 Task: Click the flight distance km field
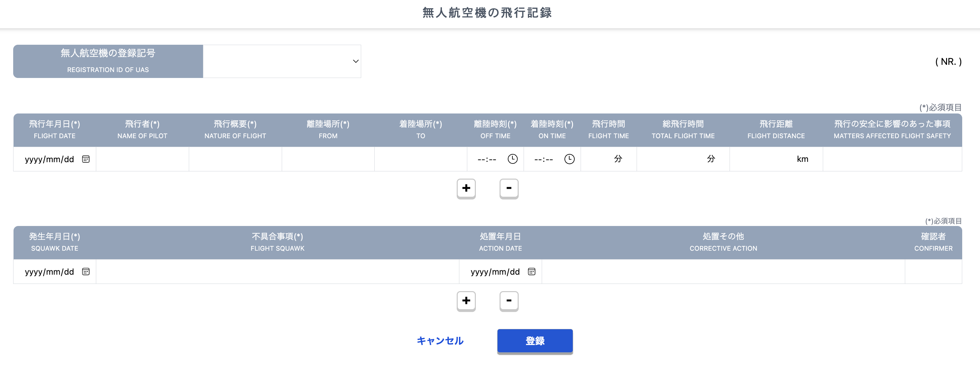[x=765, y=159]
